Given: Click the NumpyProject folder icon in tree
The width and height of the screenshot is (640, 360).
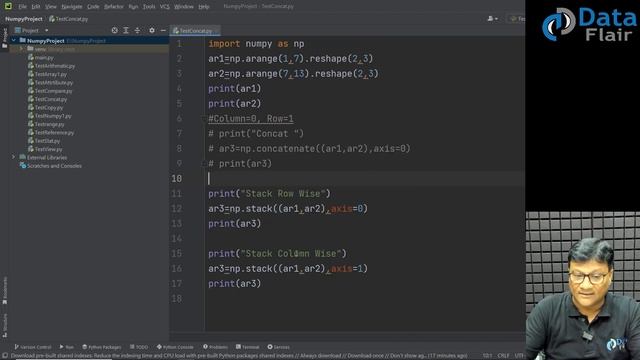Looking at the screenshot, I should (22, 40).
